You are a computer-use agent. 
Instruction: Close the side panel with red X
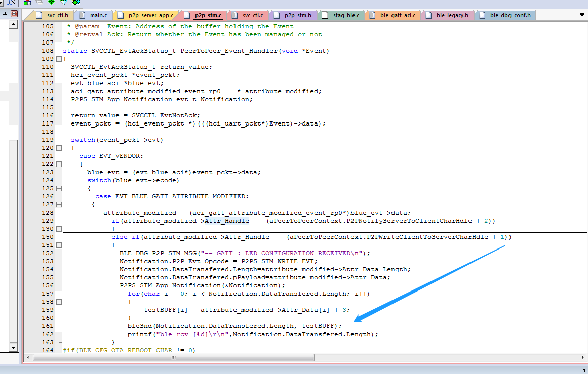click(x=14, y=14)
